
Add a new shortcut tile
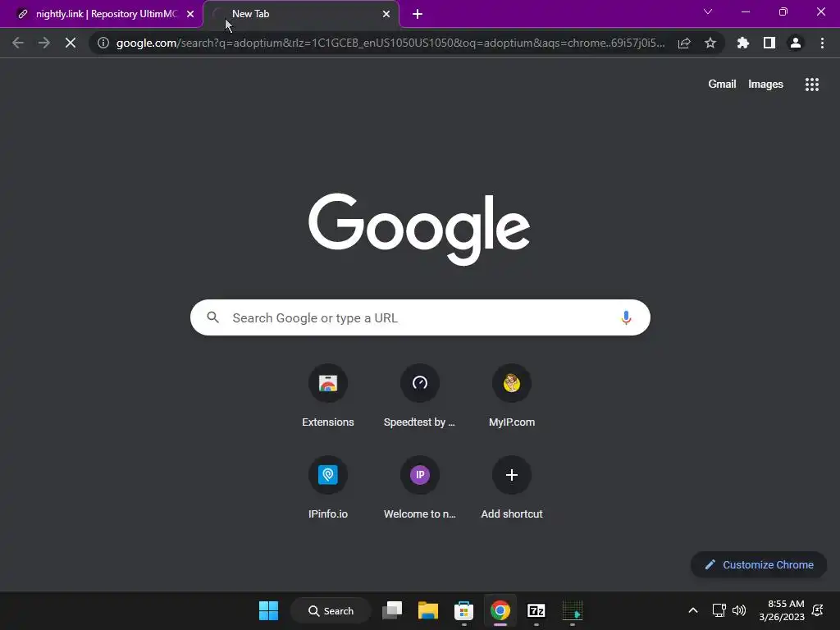pyautogui.click(x=512, y=487)
